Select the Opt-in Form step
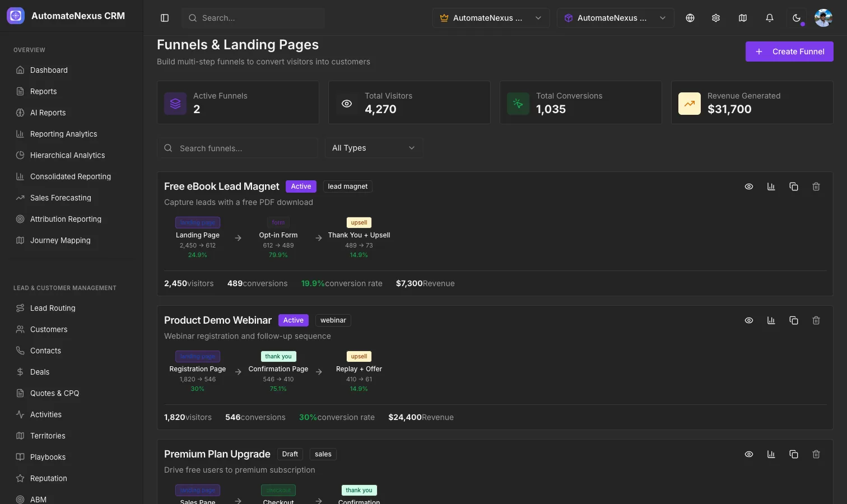The image size is (847, 504). click(278, 238)
